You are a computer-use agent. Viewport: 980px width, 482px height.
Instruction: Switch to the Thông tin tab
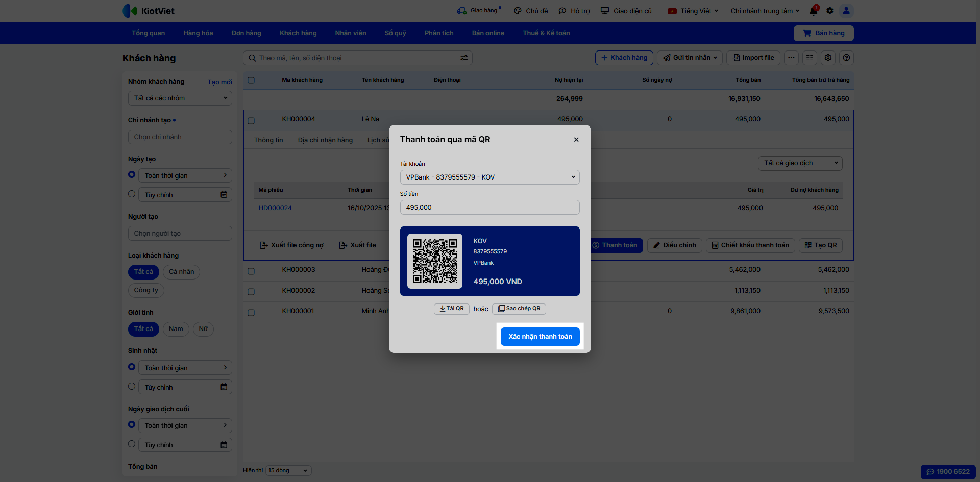point(268,140)
